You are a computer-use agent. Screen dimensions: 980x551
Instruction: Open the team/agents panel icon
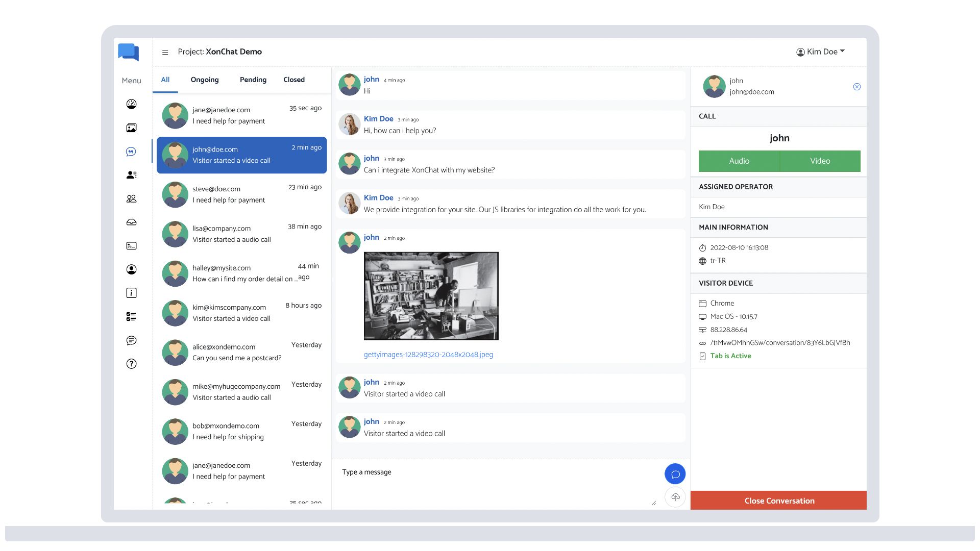pos(131,198)
